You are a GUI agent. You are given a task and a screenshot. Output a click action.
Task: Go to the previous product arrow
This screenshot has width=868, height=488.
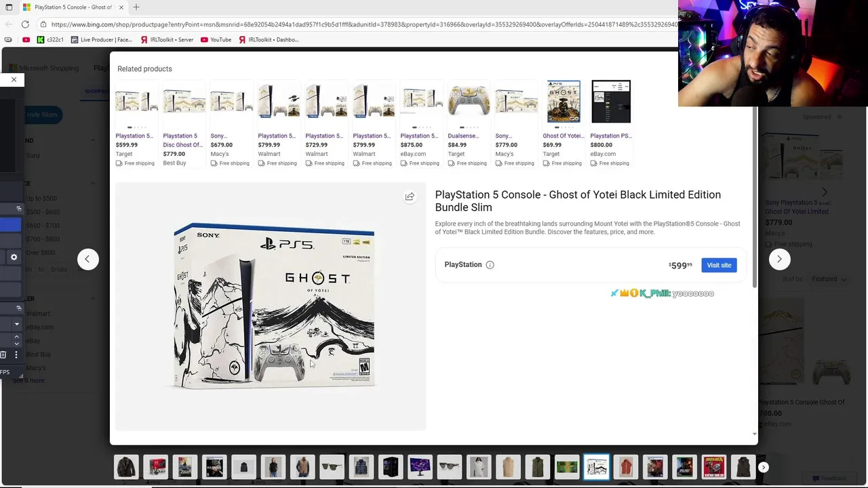[x=87, y=259]
